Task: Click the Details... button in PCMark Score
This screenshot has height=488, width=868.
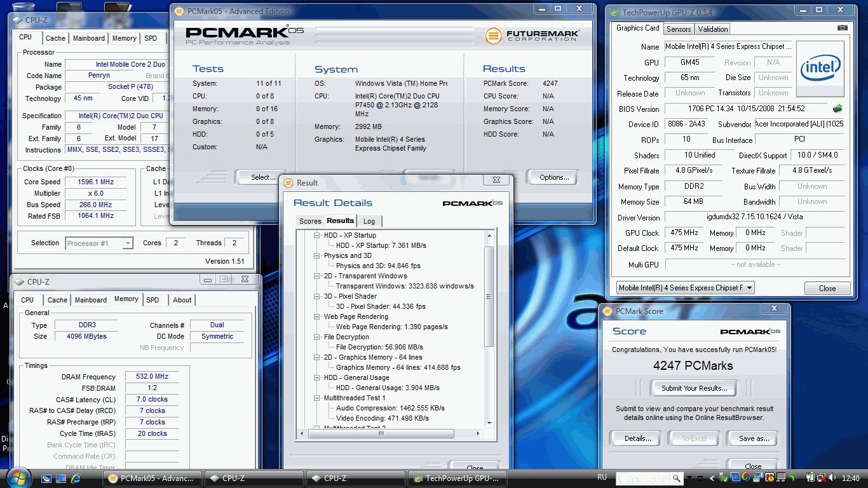Action: 637,438
